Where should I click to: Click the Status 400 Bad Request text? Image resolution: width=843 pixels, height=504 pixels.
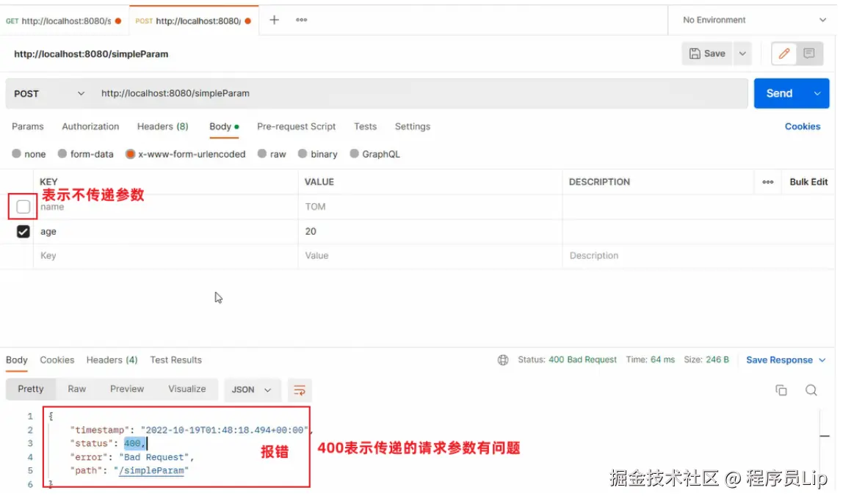pyautogui.click(x=567, y=360)
